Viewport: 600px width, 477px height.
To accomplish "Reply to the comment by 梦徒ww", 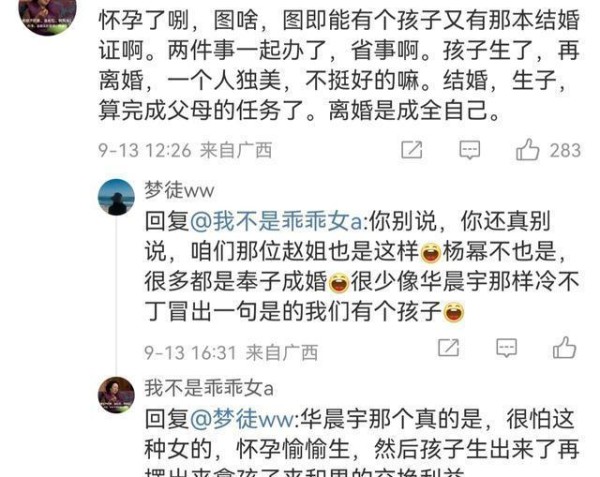I will pos(507,348).
